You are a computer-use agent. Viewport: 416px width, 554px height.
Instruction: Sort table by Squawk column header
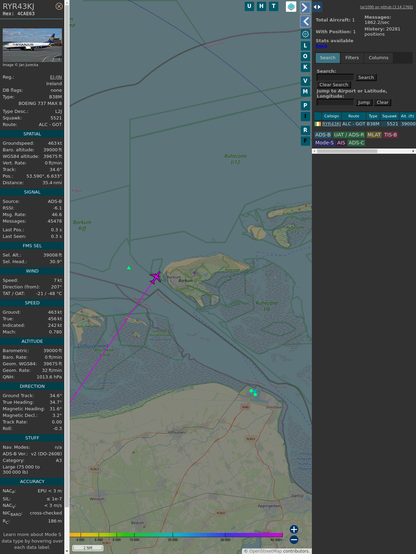click(x=389, y=116)
